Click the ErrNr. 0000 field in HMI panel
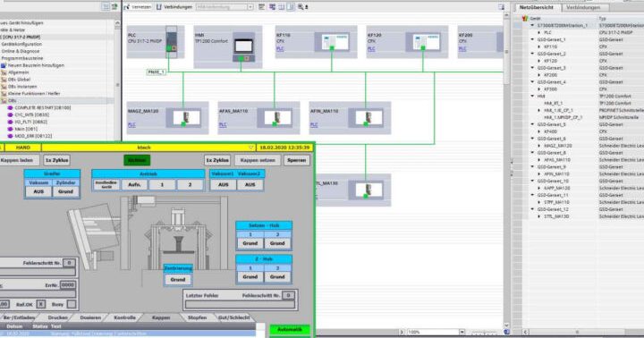This screenshot has width=644, height=338. click(67, 284)
